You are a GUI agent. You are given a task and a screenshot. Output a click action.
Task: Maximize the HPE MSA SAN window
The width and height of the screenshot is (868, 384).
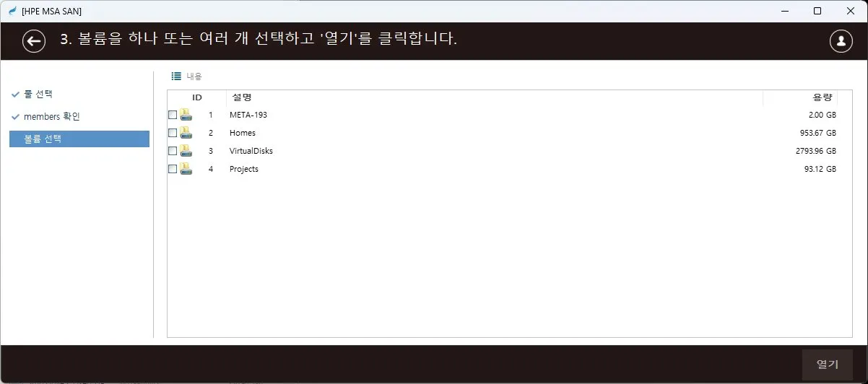point(817,11)
